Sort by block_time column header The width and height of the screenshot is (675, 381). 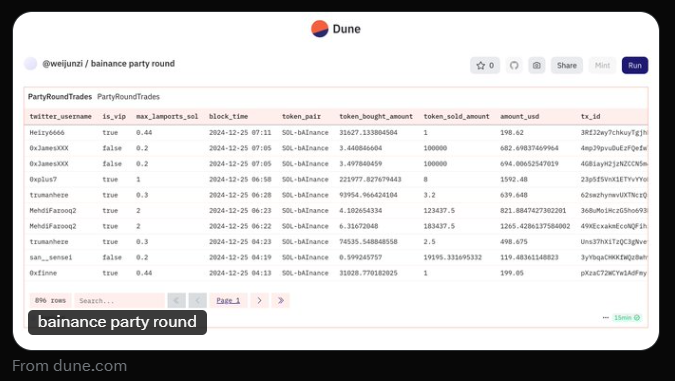(229, 117)
